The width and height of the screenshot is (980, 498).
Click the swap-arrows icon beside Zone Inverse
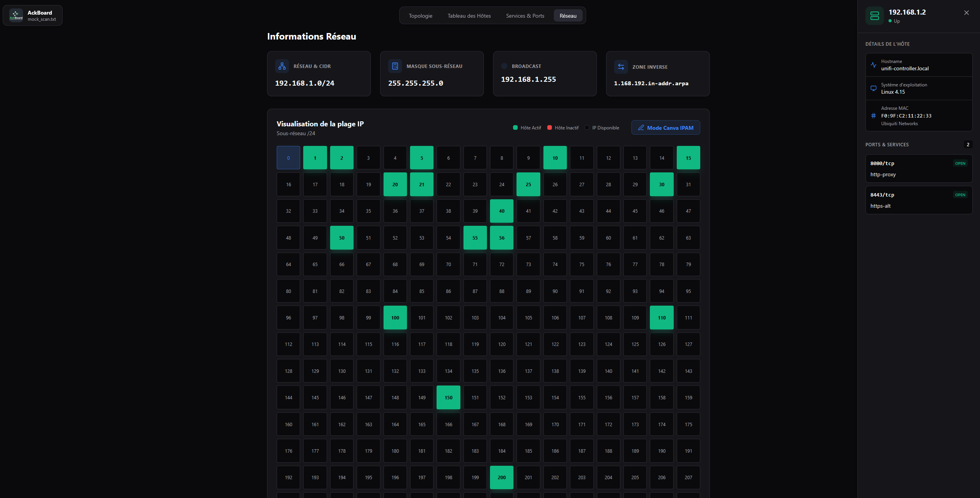click(x=621, y=67)
